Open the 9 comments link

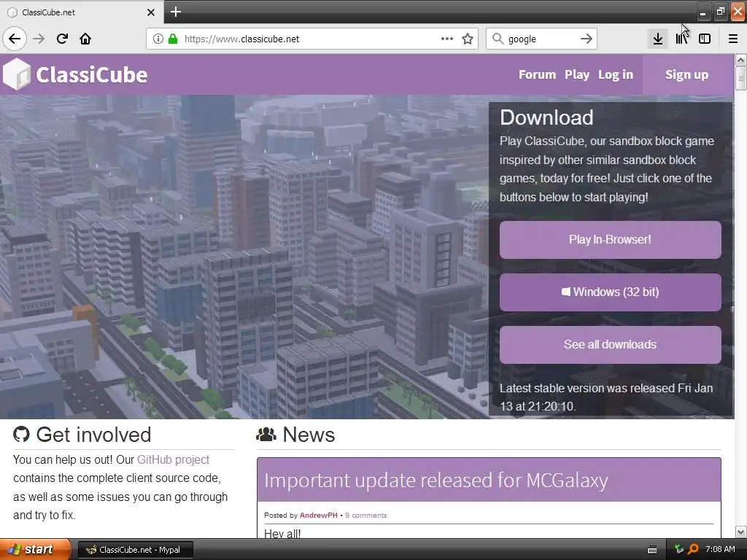pos(366,516)
